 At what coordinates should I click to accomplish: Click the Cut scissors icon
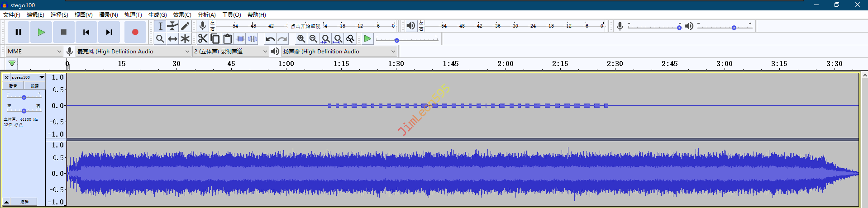click(x=203, y=39)
